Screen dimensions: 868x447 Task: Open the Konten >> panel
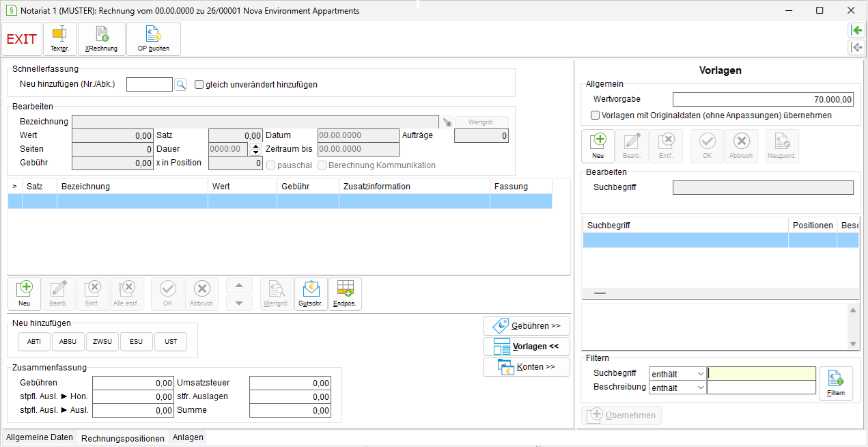click(527, 367)
